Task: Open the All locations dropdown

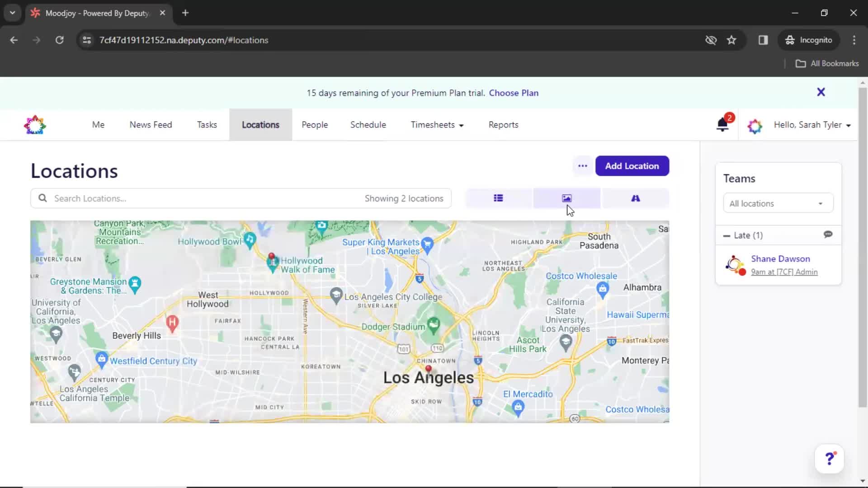Action: 778,203
